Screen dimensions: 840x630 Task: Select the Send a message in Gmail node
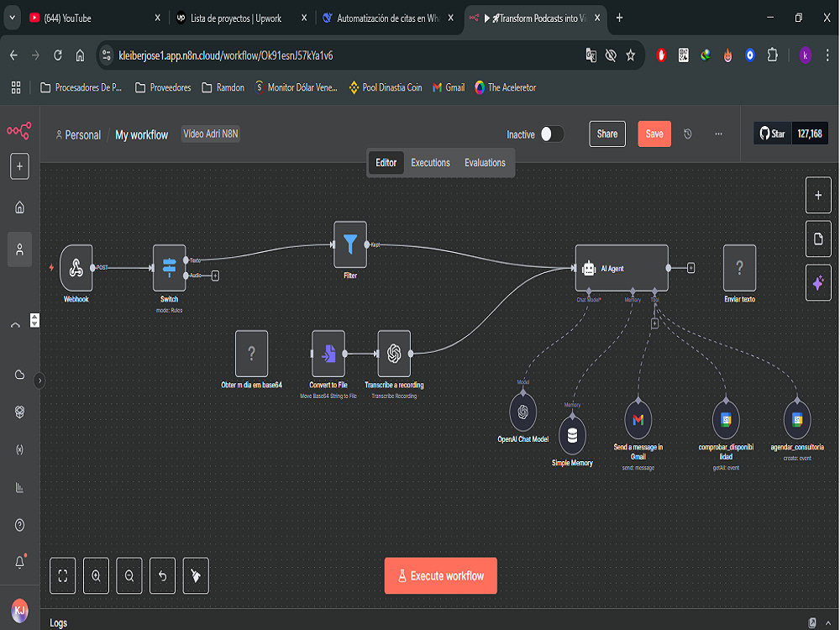638,420
